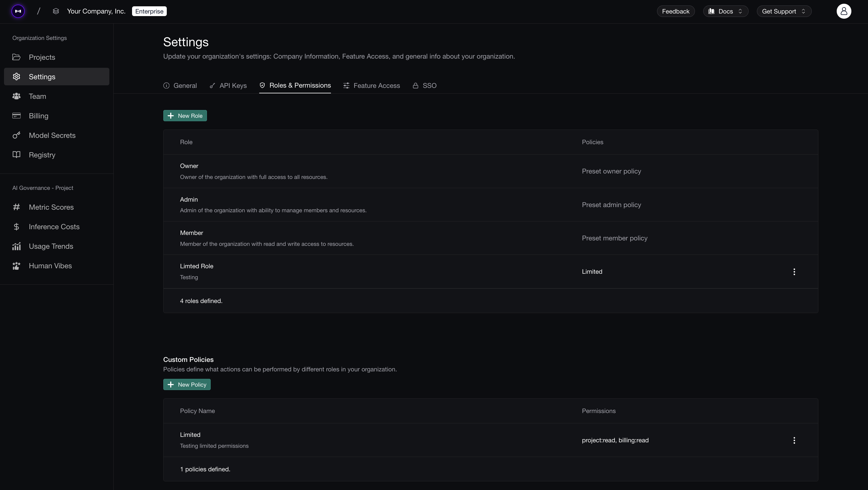The image size is (868, 490).
Task: Open Usage Trends page
Action: click(57, 246)
